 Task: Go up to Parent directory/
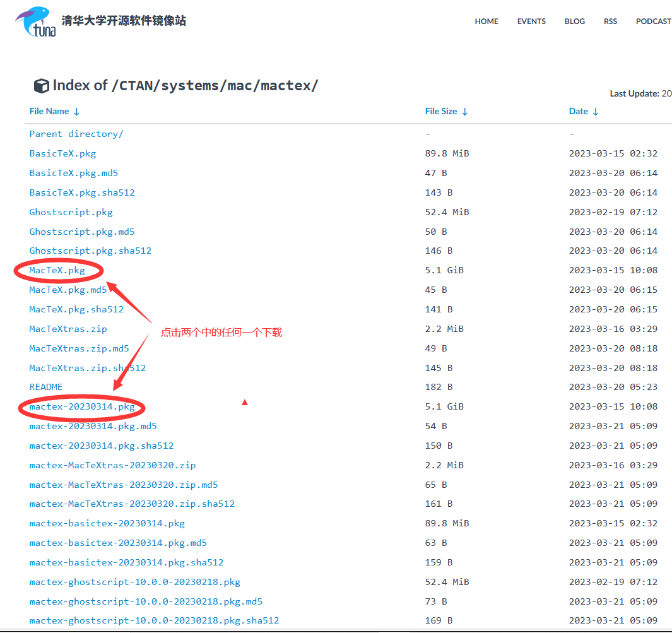click(x=76, y=134)
